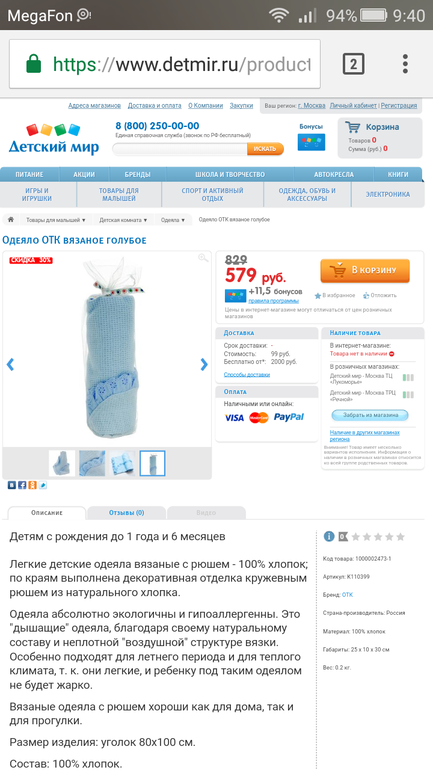Click the Забрать из магазина button

click(x=370, y=415)
